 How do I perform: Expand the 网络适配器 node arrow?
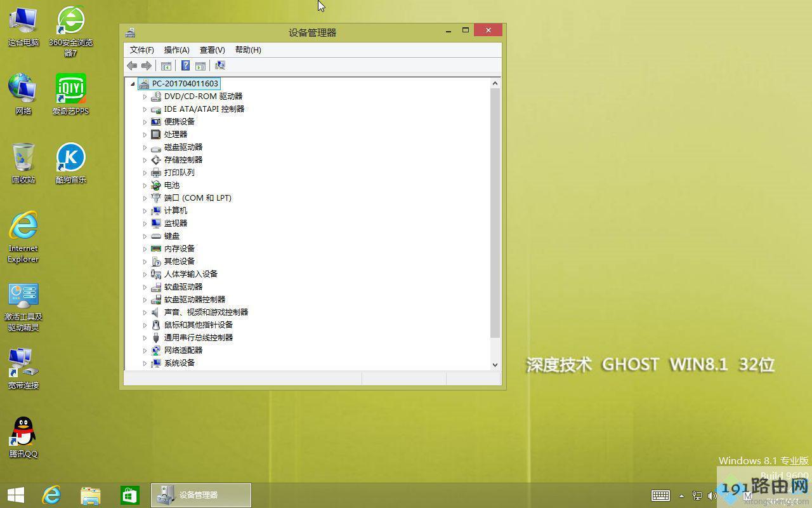pos(145,351)
